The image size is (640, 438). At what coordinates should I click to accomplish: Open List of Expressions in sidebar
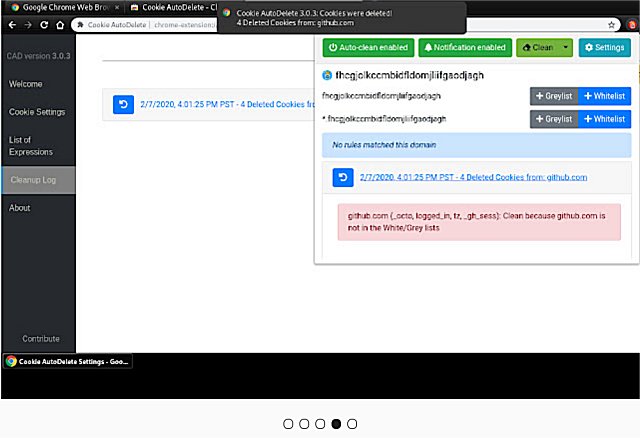tap(31, 146)
